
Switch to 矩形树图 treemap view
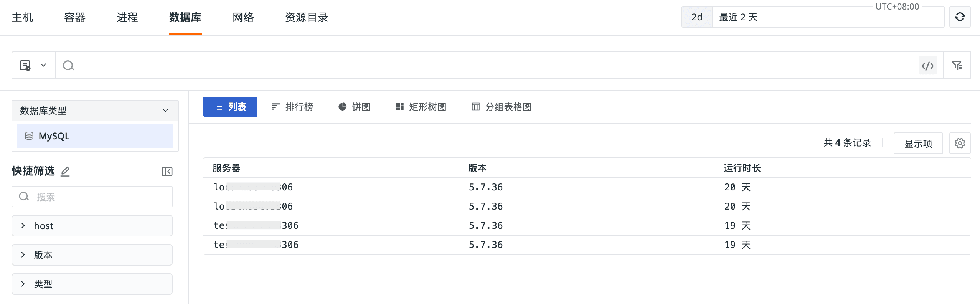[x=421, y=107]
